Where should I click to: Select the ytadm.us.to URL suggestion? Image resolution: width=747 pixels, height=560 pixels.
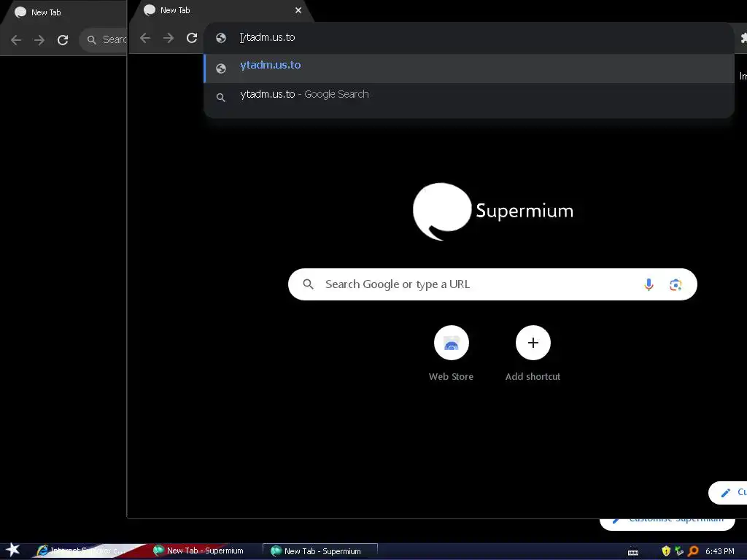pos(469,68)
